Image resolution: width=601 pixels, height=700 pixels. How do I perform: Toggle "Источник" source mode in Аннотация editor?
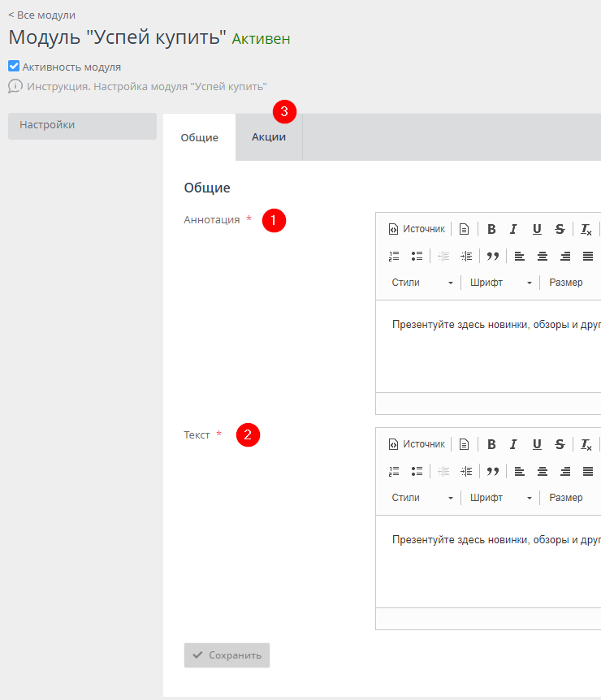[417, 229]
